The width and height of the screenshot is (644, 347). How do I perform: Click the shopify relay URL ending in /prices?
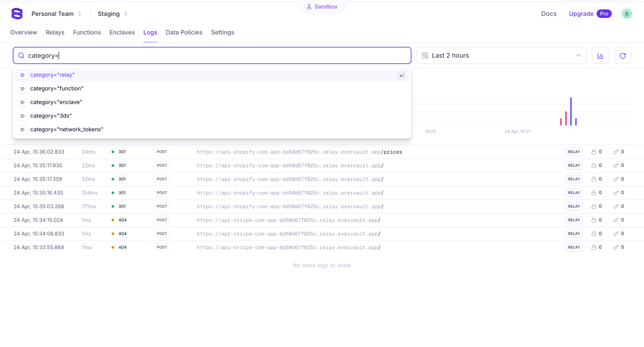tap(299, 152)
